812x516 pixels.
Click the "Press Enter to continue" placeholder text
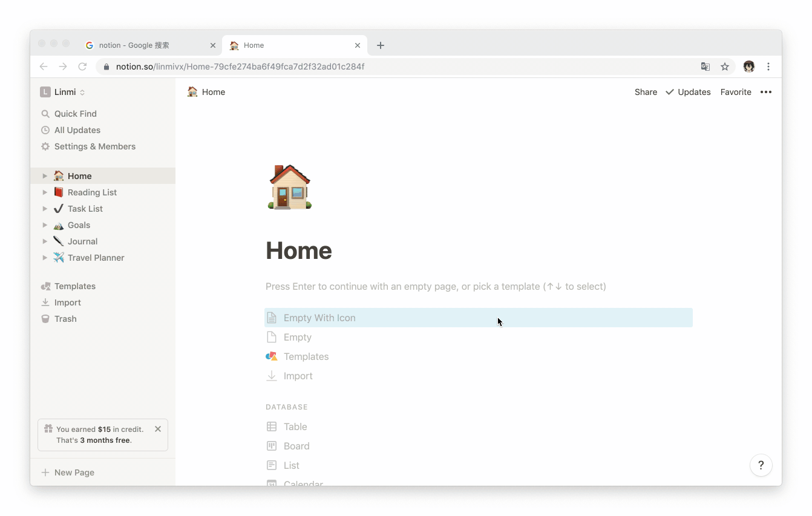(x=436, y=286)
